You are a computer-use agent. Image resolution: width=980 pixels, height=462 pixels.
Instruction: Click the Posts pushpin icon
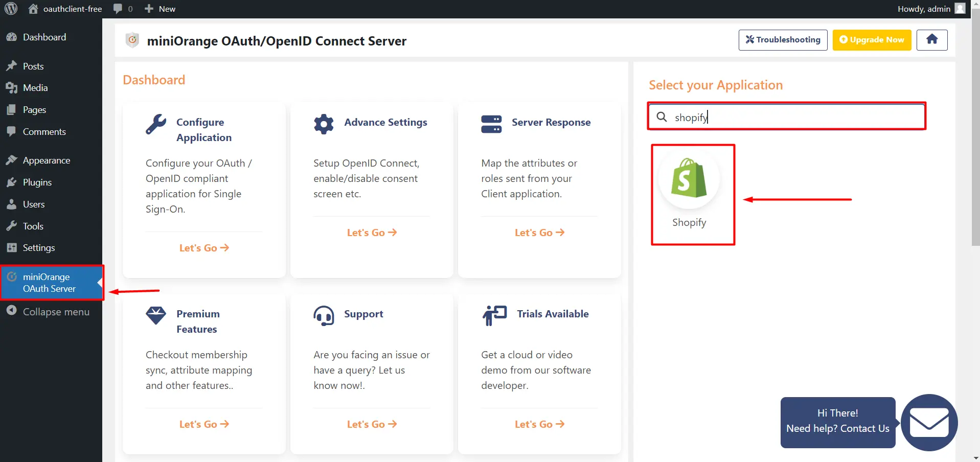pyautogui.click(x=11, y=66)
